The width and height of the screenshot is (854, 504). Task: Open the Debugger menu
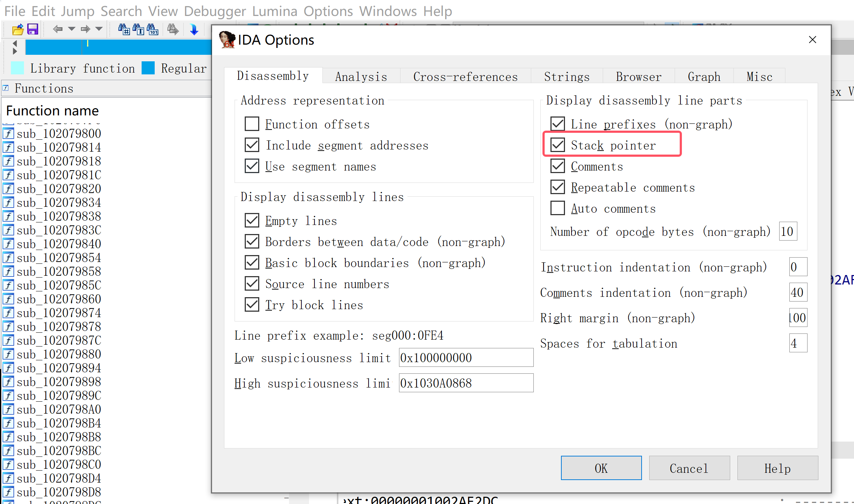215,11
